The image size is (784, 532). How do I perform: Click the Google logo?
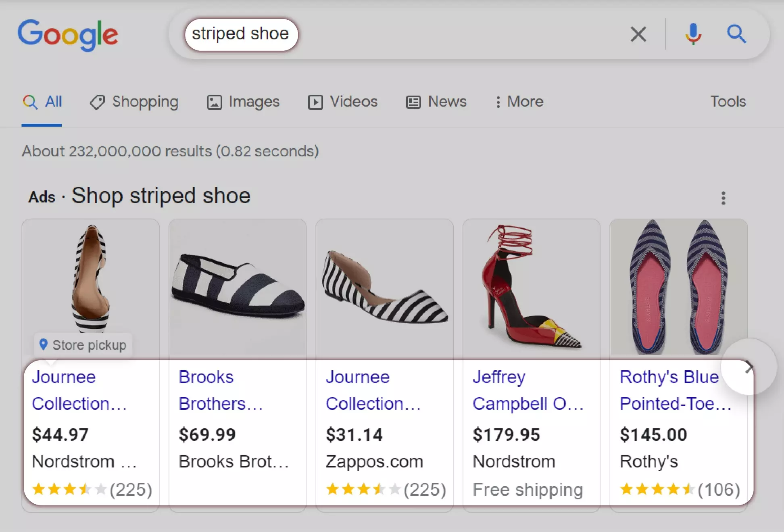point(68,35)
